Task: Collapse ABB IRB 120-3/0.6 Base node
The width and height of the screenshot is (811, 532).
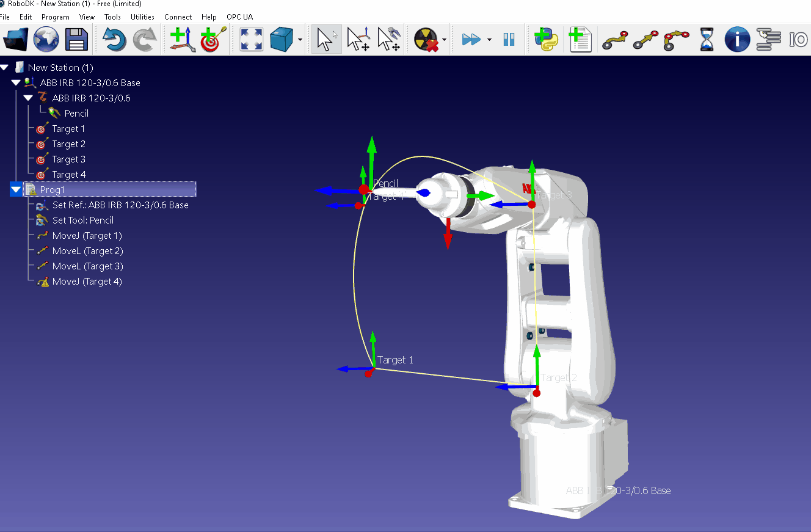Action: point(16,82)
